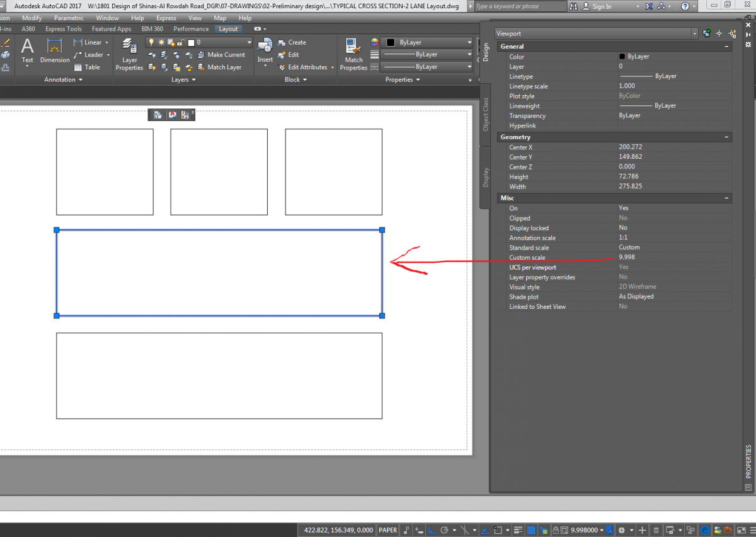Toggle PICKADD value icon in Properties palette

[707, 33]
